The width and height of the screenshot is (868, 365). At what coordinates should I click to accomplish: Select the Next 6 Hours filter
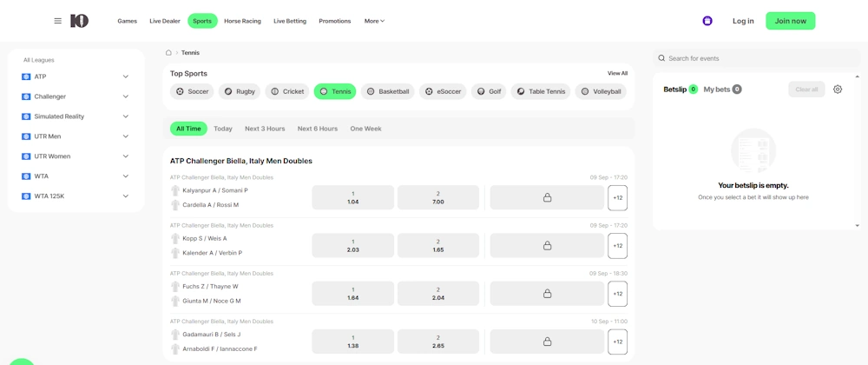point(318,129)
